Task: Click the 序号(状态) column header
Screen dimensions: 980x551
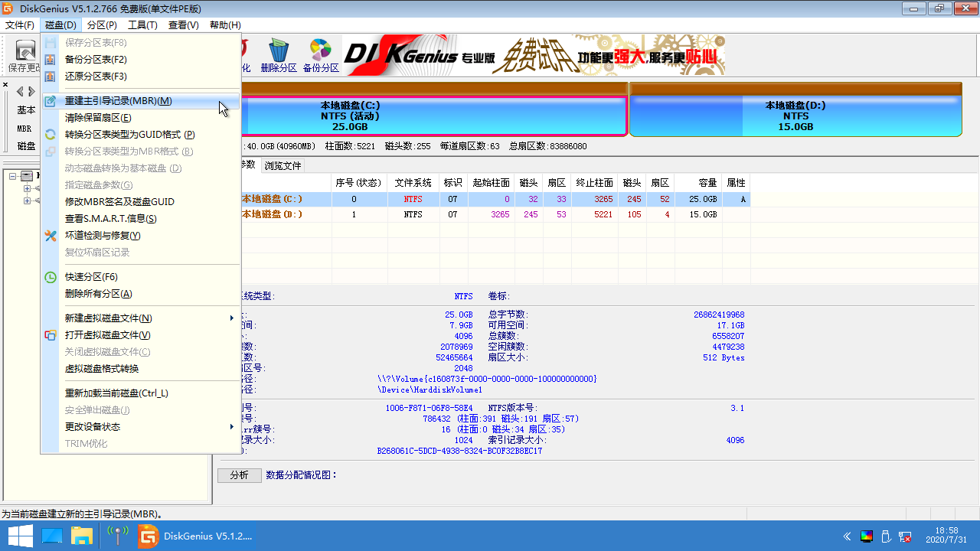Action: click(359, 183)
